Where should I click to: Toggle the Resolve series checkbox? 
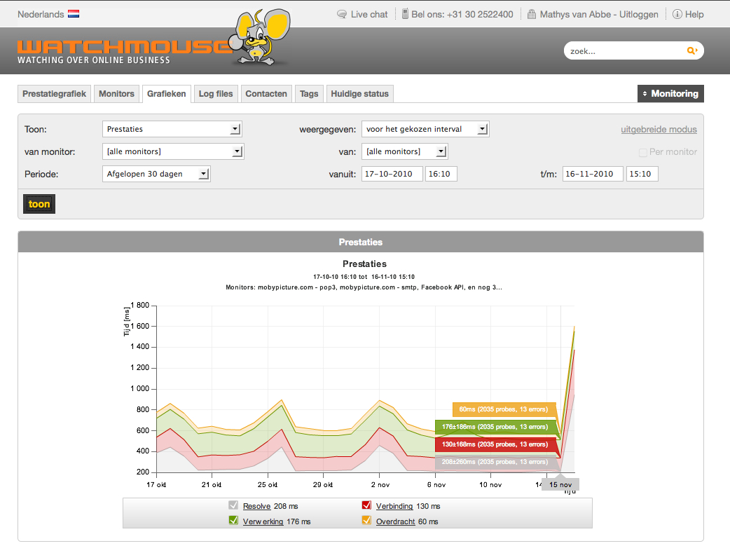tap(234, 506)
